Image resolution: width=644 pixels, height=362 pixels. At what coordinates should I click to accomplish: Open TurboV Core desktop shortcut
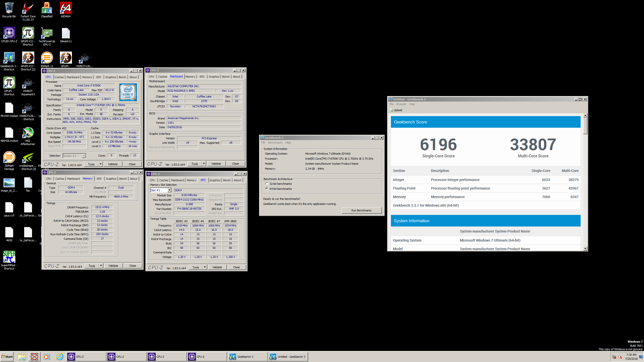click(28, 12)
